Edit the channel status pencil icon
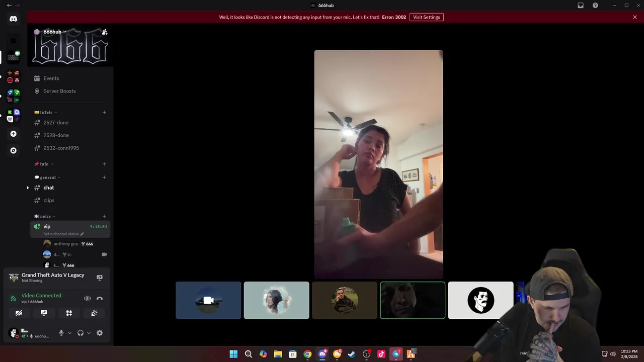 pos(82,234)
